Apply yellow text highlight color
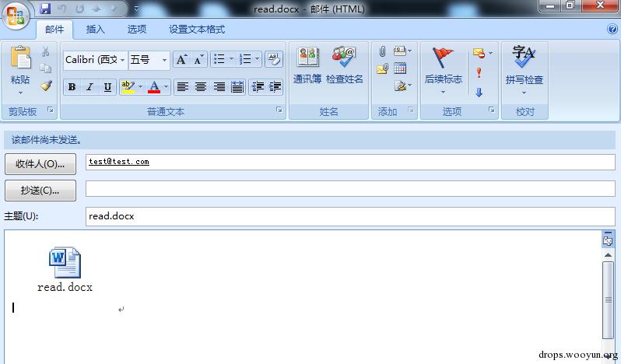The image size is (621, 364). coord(128,86)
